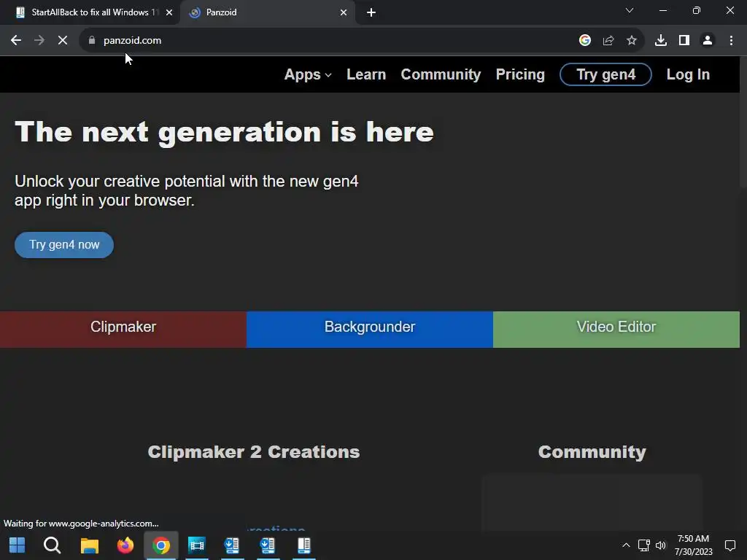
Task: Select the Panzoid tab
Action: [x=267, y=12]
